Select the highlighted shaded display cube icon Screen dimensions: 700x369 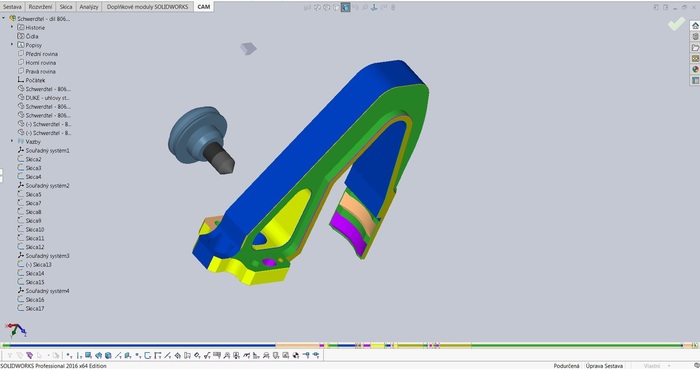coord(346,7)
